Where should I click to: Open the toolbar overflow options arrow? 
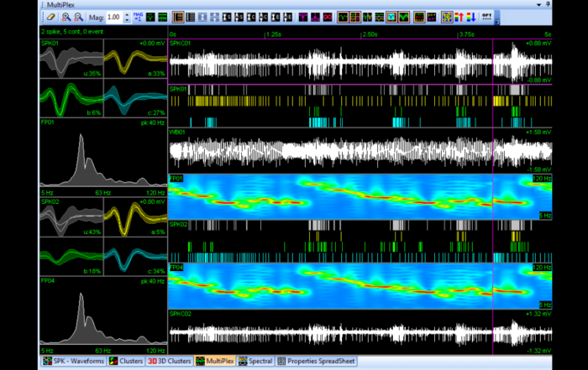pos(497,18)
